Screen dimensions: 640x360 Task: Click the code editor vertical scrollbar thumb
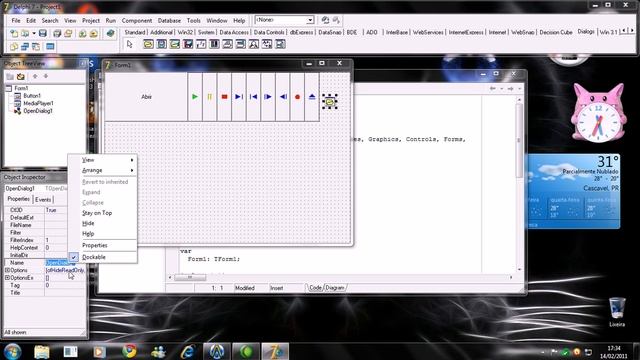click(519, 140)
